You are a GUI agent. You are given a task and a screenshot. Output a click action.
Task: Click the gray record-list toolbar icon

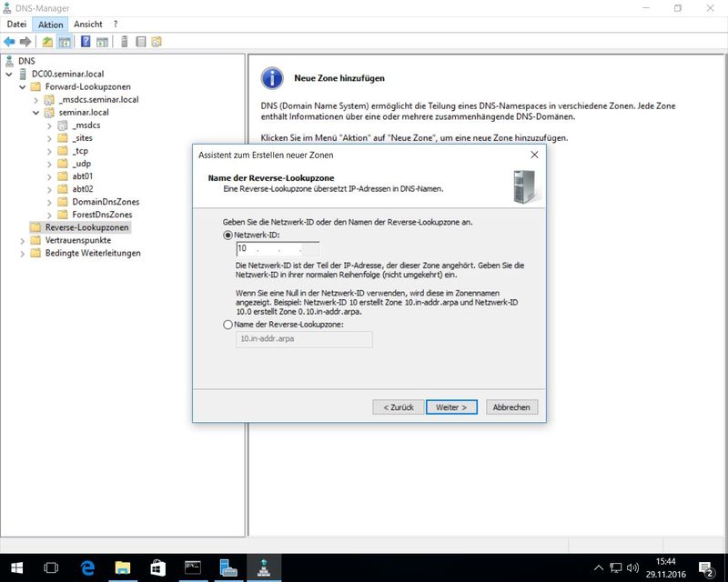[141, 42]
